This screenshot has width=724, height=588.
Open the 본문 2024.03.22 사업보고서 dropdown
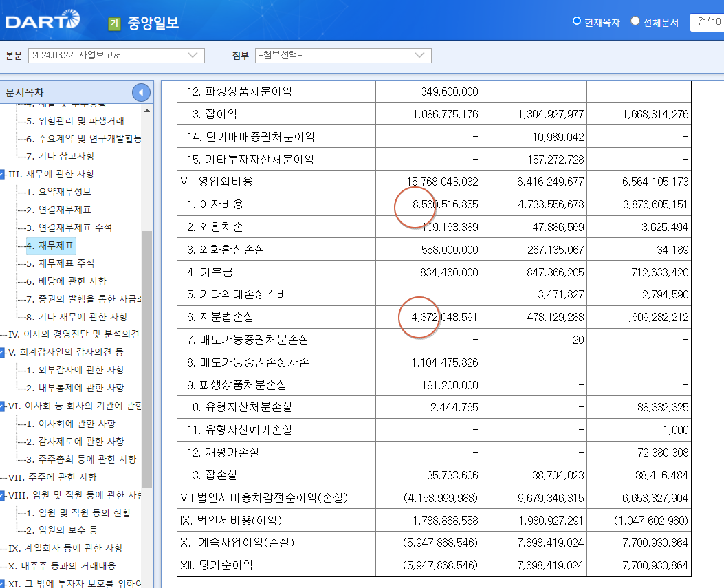click(116, 56)
